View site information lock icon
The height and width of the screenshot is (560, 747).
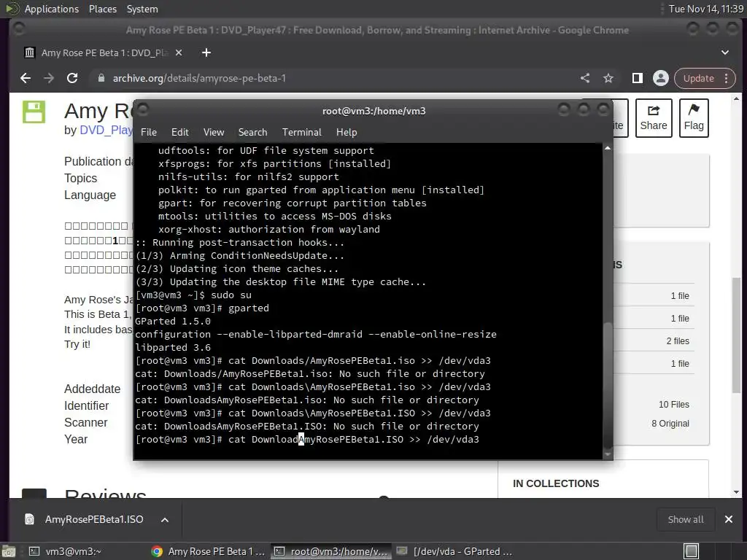(101, 78)
